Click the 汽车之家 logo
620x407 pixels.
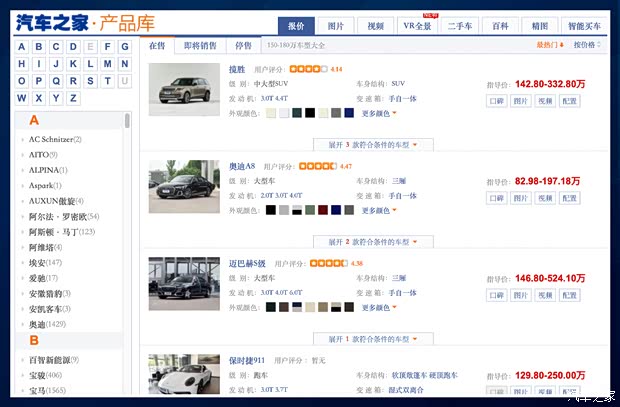[x=52, y=23]
